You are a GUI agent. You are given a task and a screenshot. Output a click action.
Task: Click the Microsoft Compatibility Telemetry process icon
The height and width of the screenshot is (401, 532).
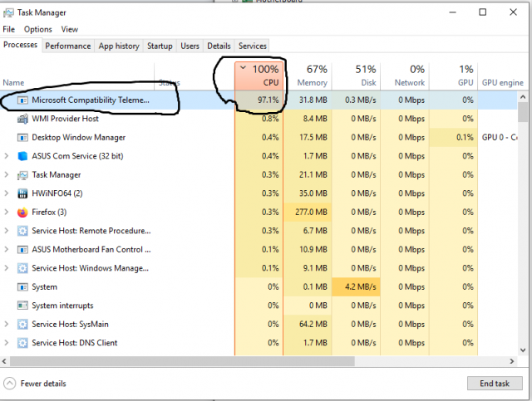[22, 100]
